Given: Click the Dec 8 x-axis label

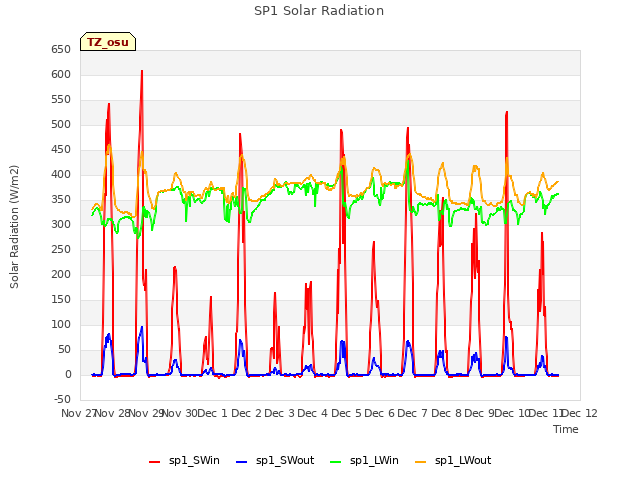Looking at the screenshot, I should click(x=446, y=413).
